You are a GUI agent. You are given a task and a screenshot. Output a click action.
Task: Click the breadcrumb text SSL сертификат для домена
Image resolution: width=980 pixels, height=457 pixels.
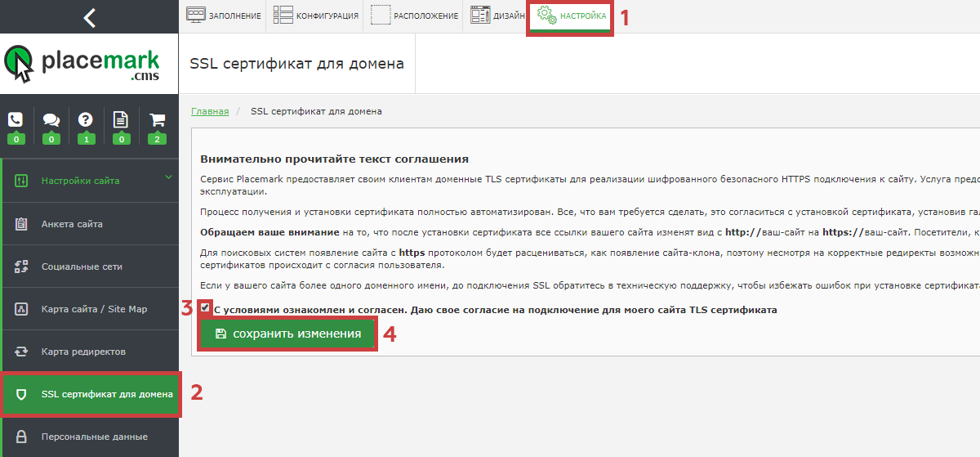pos(316,111)
